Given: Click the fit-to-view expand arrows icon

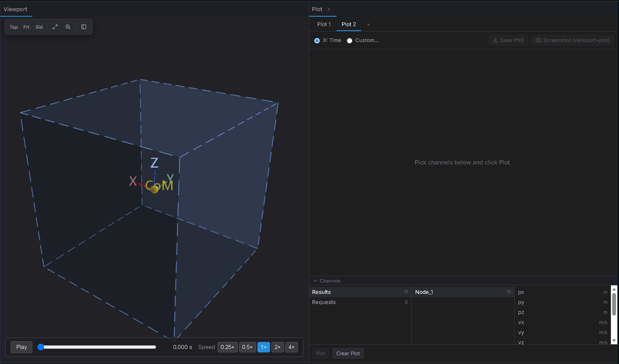Looking at the screenshot, I should click(55, 27).
